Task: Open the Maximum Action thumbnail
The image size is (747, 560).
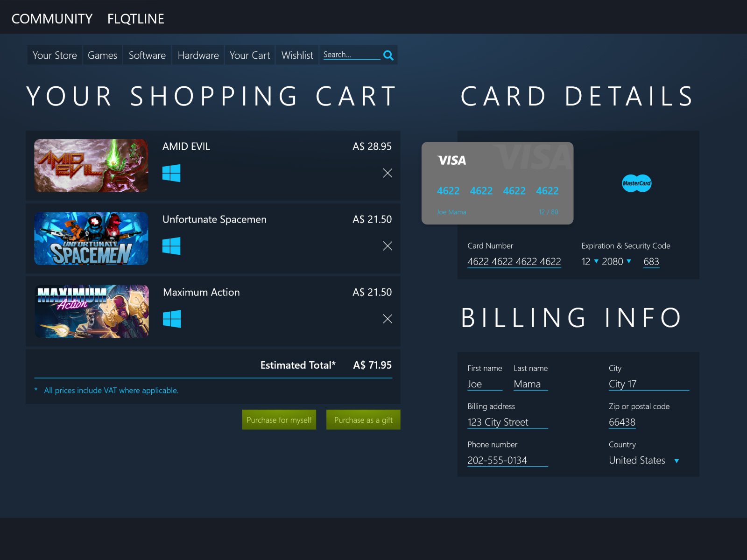Action: tap(92, 311)
